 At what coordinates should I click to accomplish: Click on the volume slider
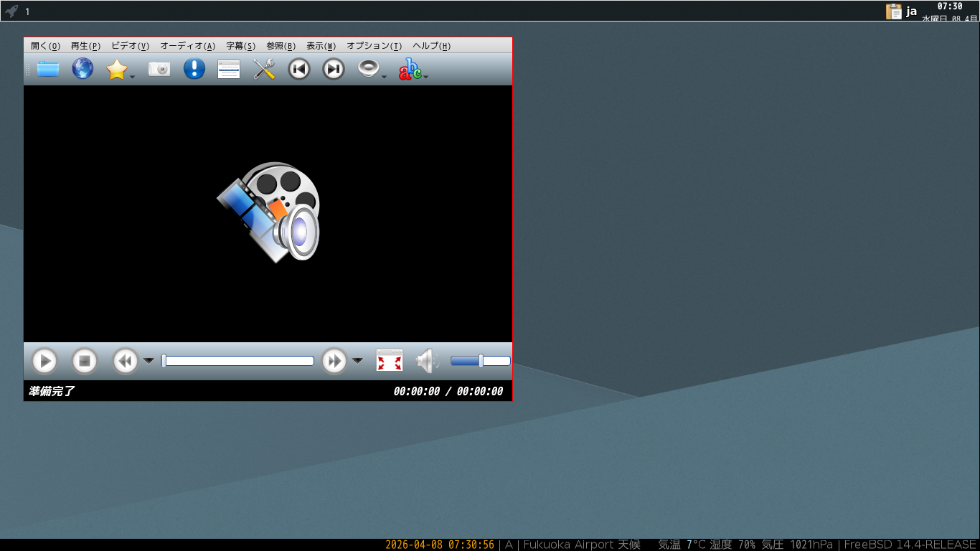click(480, 361)
